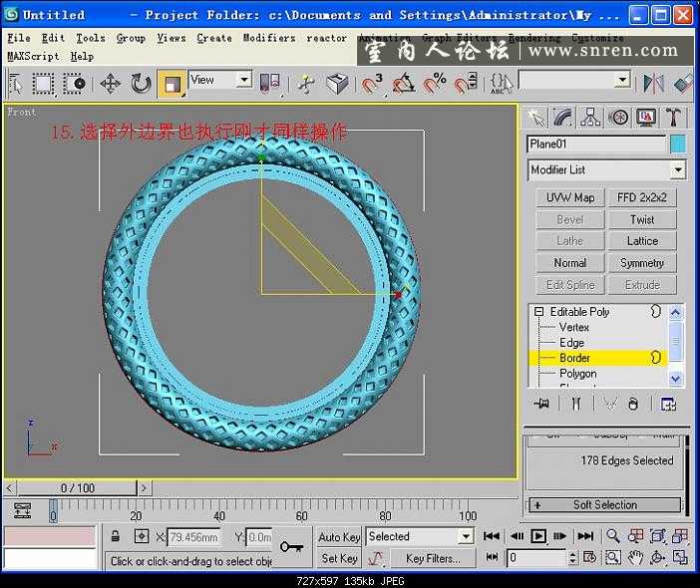Click the Mirror tool icon

tap(653, 84)
